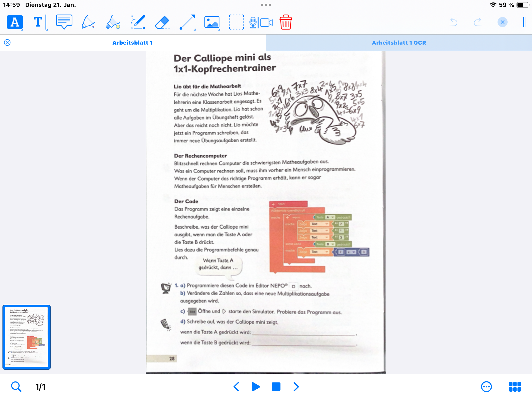Viewport: 532px width, 399px height.
Task: Stop playback with stop button
Action: 276,387
